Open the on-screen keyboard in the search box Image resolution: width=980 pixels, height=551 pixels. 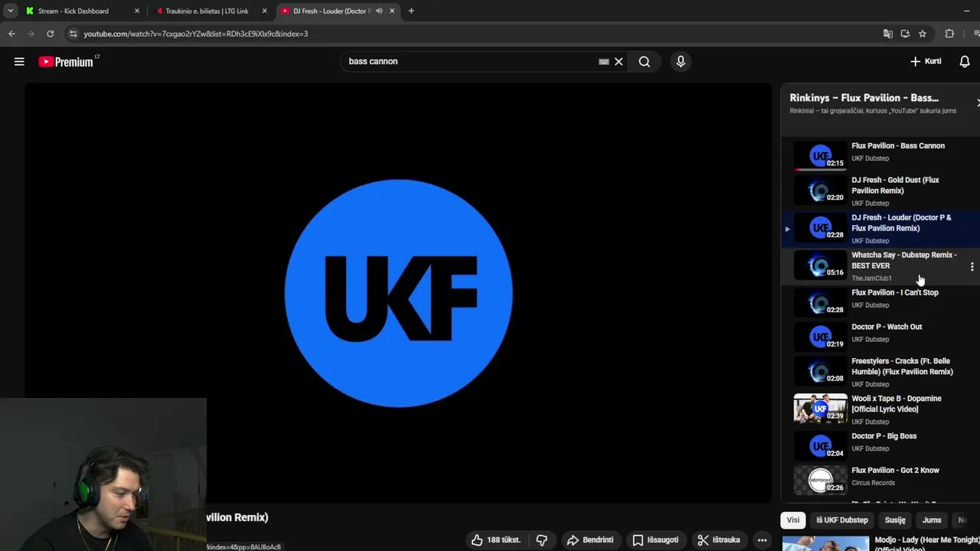603,61
